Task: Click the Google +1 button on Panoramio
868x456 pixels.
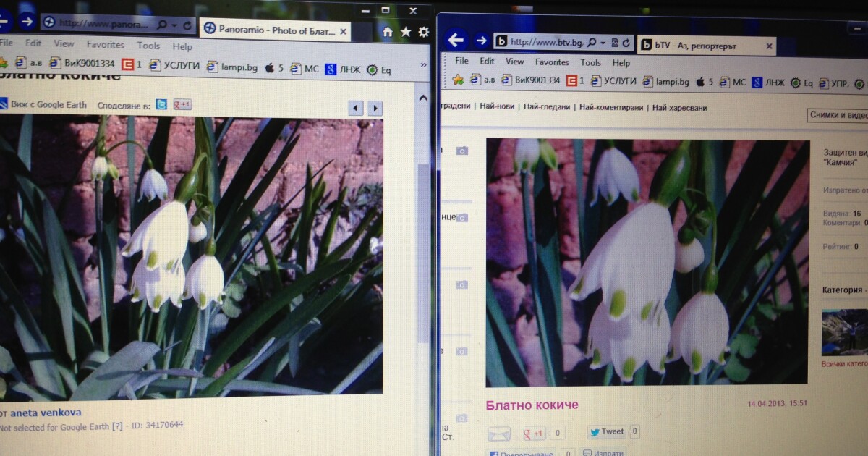Action: pos(182,105)
